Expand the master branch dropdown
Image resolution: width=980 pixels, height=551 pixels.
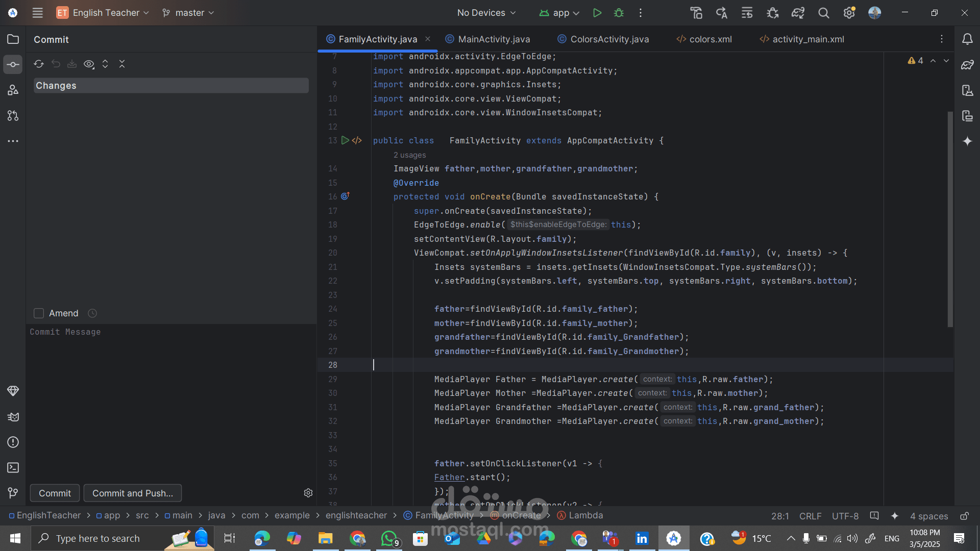click(x=188, y=13)
